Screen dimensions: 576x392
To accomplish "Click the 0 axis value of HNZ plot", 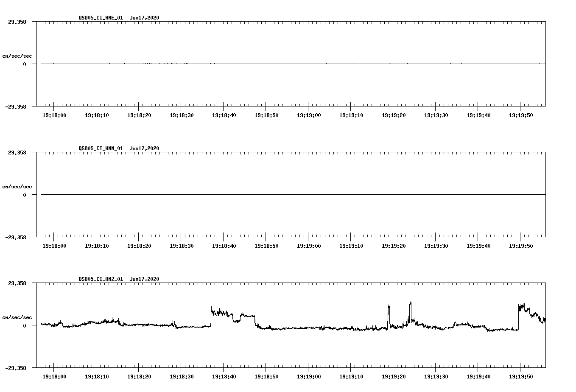I will (x=25, y=326).
